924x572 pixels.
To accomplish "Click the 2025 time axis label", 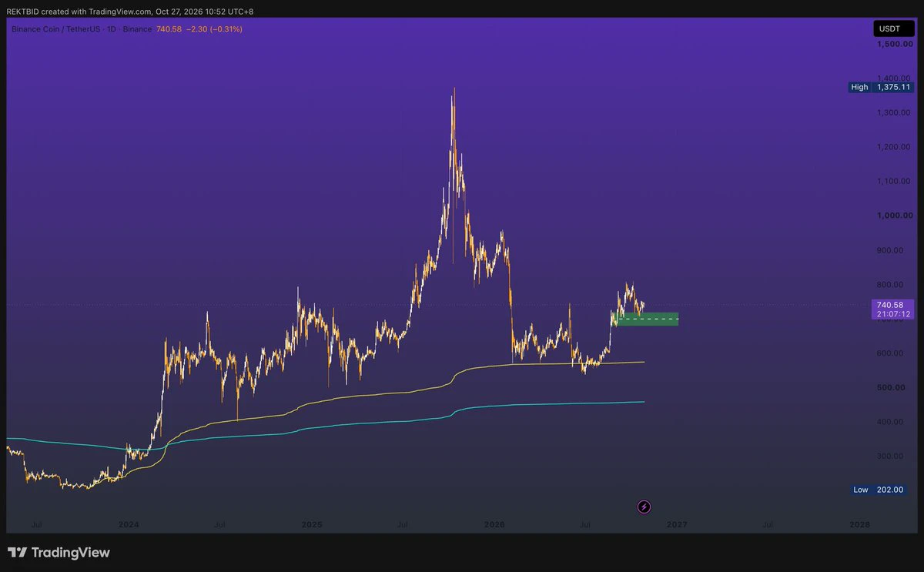I will coord(312,524).
